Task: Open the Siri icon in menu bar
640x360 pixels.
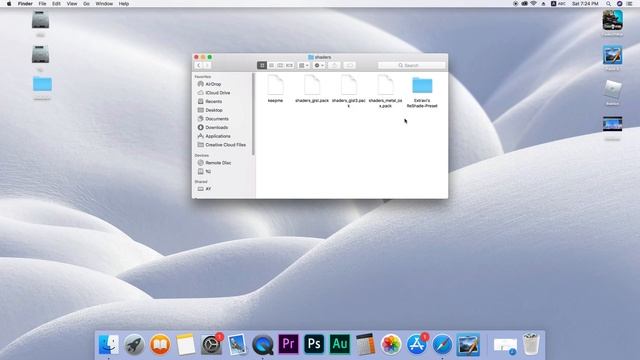Action: tap(619, 4)
